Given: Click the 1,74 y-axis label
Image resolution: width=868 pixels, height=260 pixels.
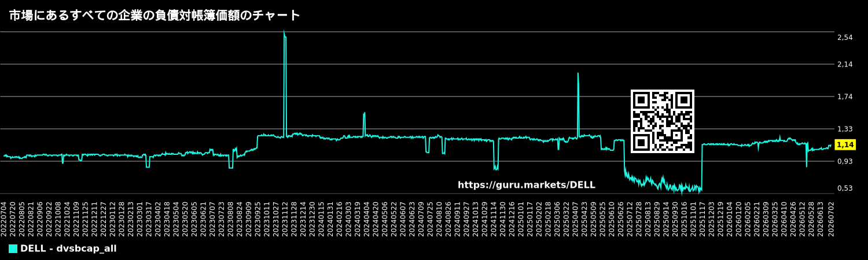Looking at the screenshot, I should click(x=845, y=96).
